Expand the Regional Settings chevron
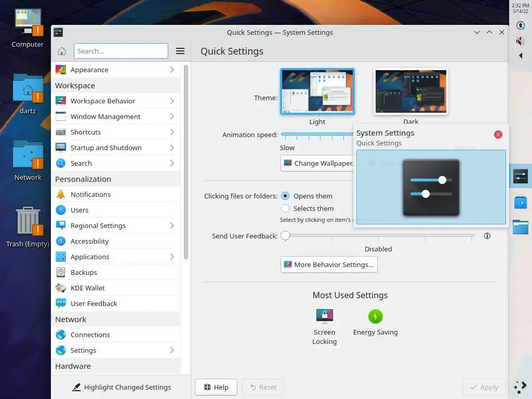532x399 pixels. [172, 225]
